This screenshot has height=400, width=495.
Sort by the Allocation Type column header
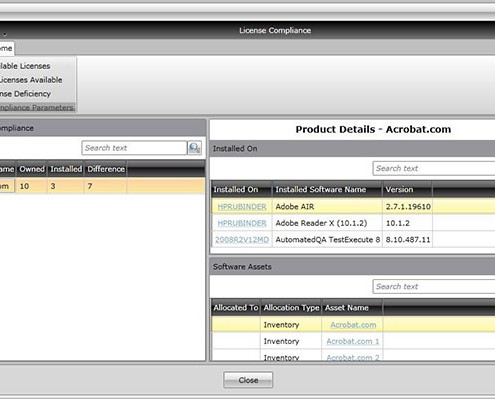(x=291, y=308)
